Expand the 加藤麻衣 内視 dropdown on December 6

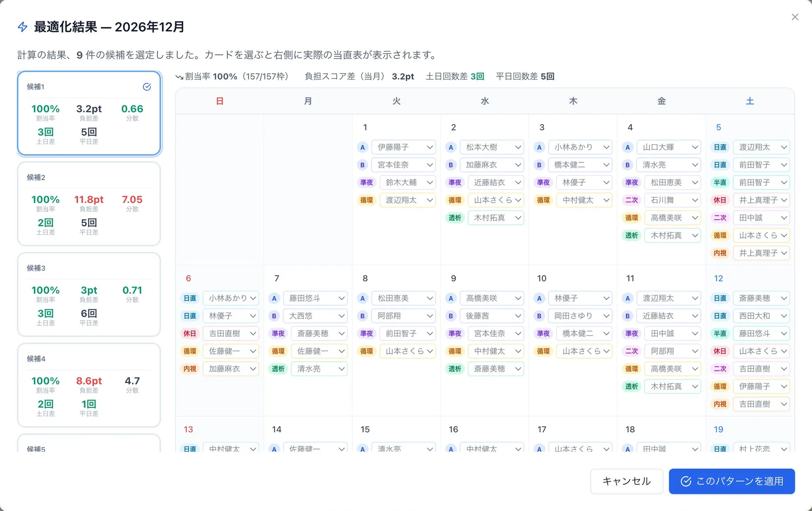coord(231,369)
